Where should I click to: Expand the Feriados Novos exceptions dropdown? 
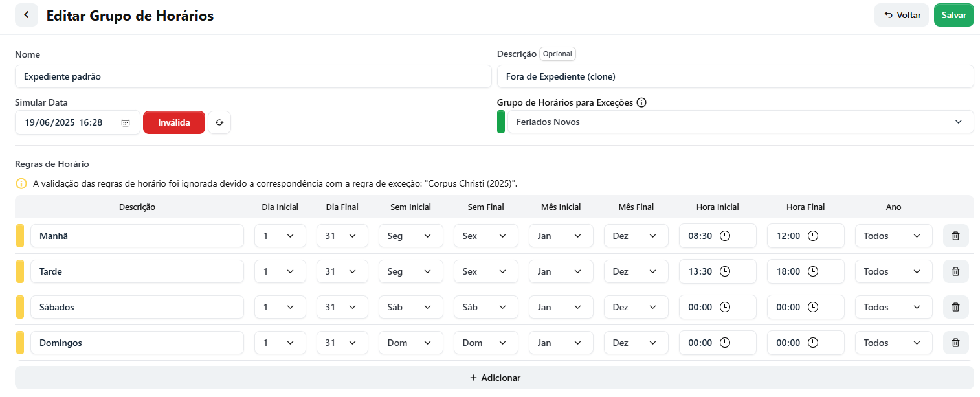point(741,122)
